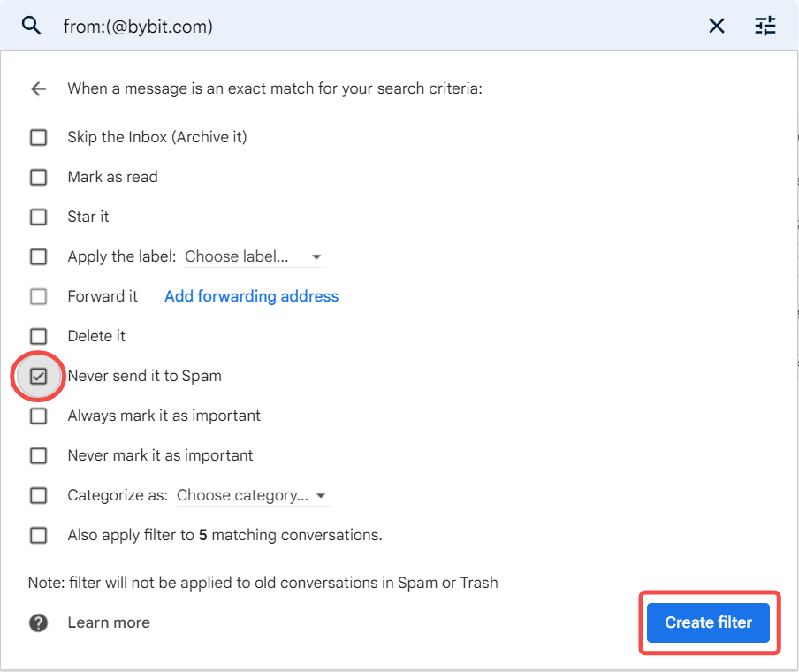The width and height of the screenshot is (799, 672).
Task: Enable the Delete it checkbox
Action: 38,336
